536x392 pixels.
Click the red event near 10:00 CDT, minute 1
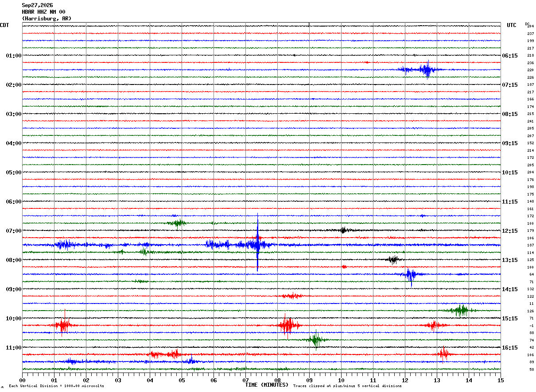[x=63, y=325]
